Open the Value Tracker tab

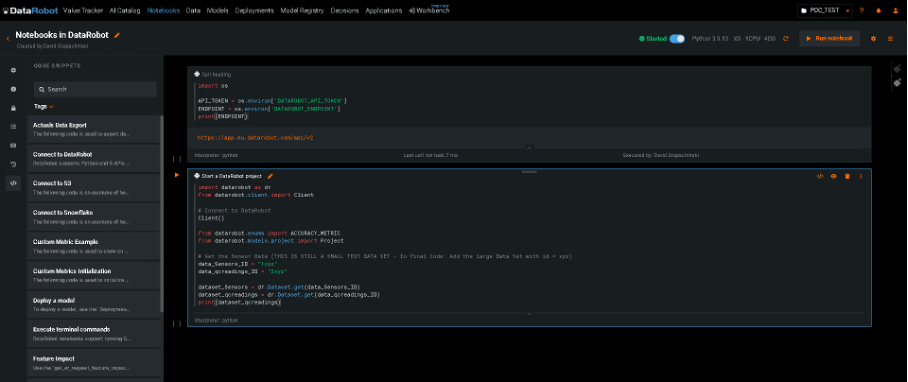(x=83, y=10)
